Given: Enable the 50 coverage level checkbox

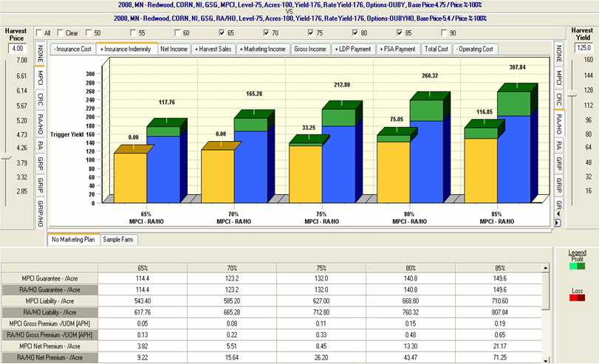Looking at the screenshot, I should pos(89,33).
